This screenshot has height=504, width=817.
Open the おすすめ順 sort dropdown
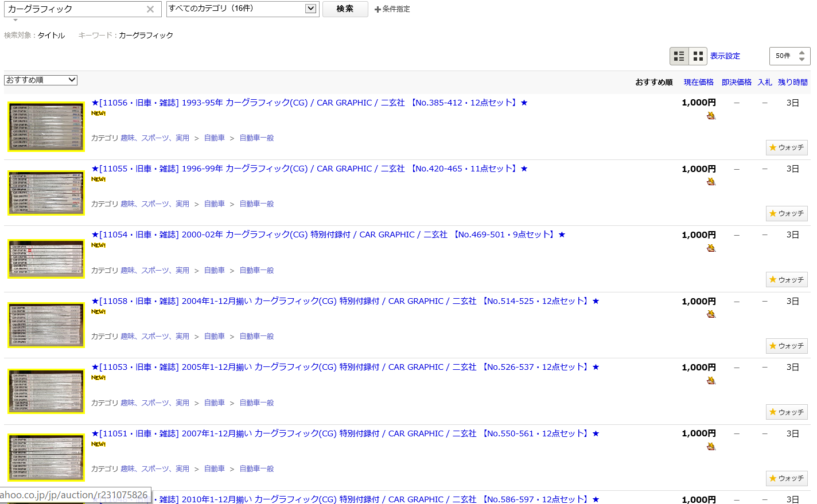coord(41,80)
